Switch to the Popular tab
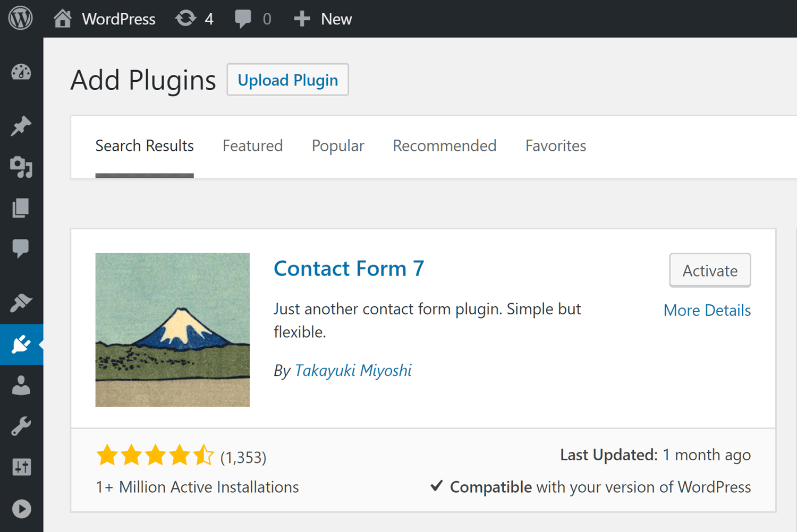Image resolution: width=797 pixels, height=532 pixels. [x=338, y=146]
